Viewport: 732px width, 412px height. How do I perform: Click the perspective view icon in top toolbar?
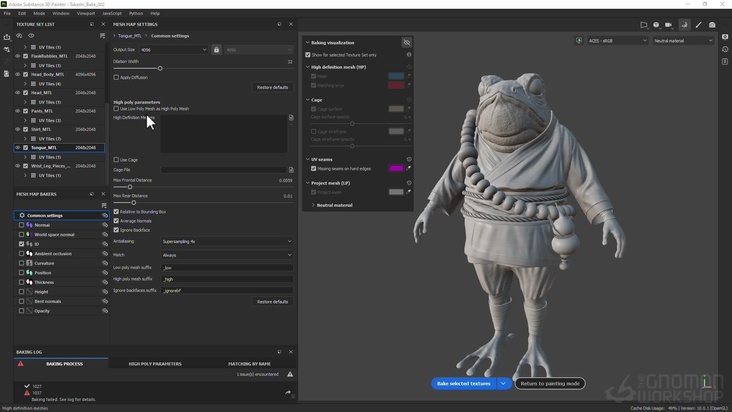pyautogui.click(x=644, y=25)
